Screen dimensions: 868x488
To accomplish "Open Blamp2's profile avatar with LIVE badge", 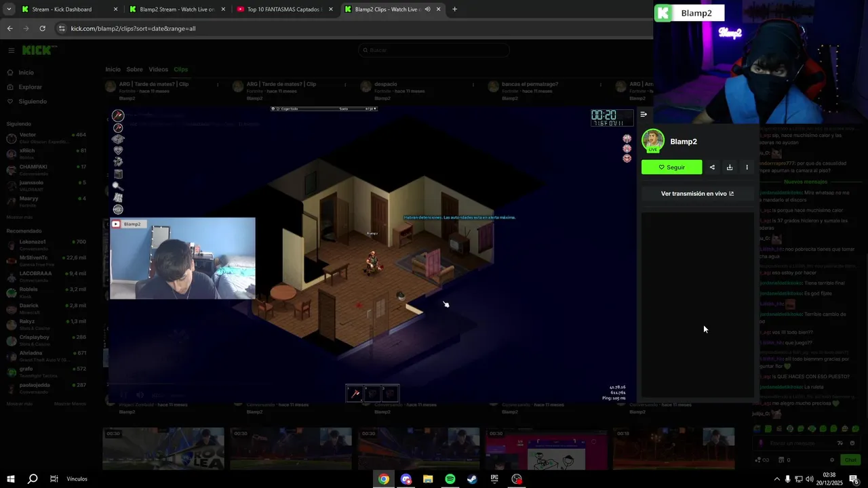I will (x=653, y=141).
